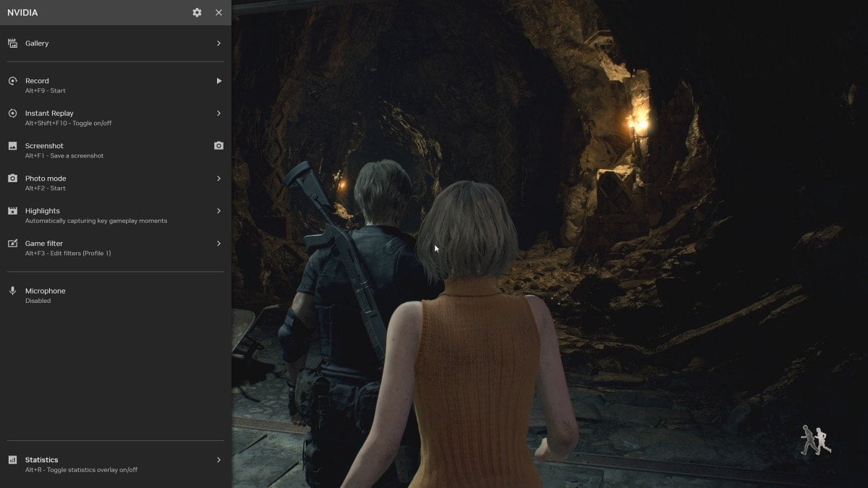868x488 pixels.
Task: Open the Gallery entry
Action: 116,43
